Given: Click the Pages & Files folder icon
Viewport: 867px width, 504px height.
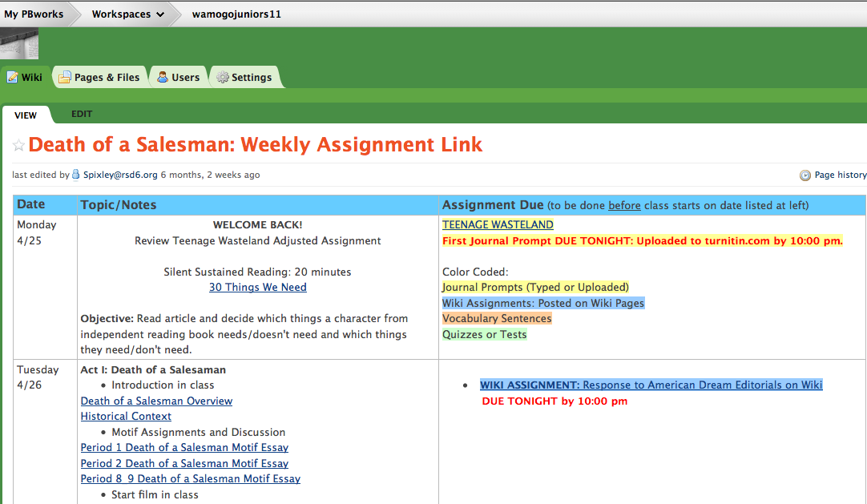Looking at the screenshot, I should click(x=64, y=77).
